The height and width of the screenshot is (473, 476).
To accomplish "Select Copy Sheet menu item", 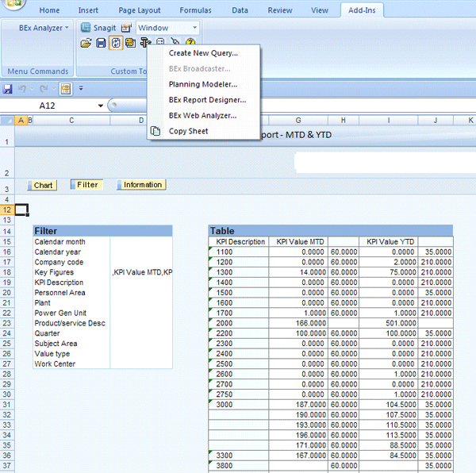I will coord(188,131).
